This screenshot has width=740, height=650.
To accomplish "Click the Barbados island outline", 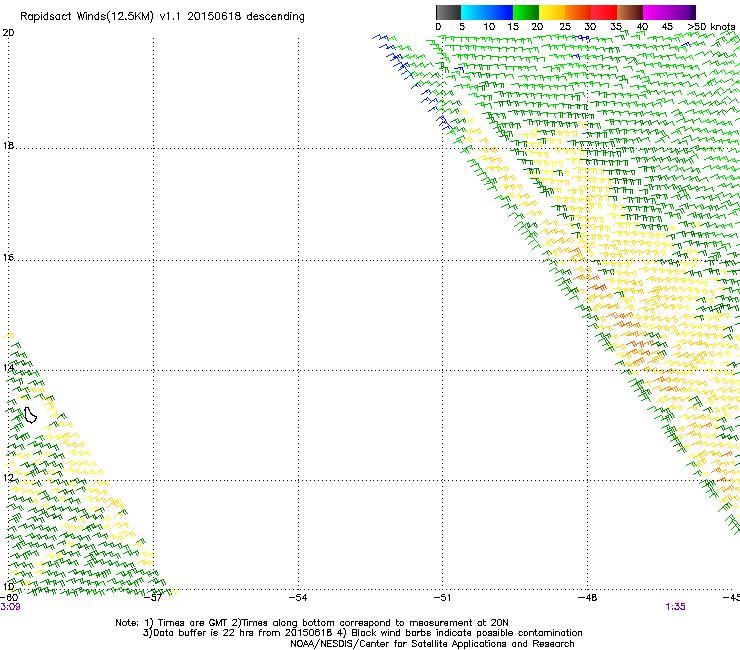I will (30, 415).
